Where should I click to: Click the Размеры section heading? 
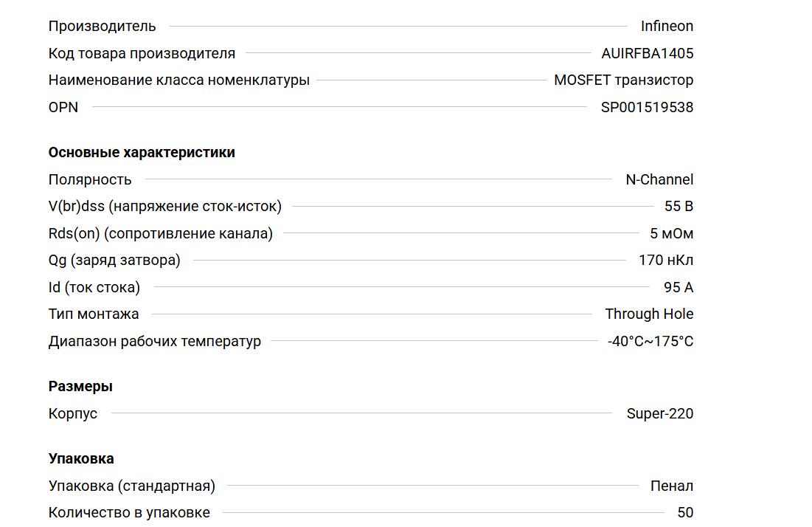[80, 387]
